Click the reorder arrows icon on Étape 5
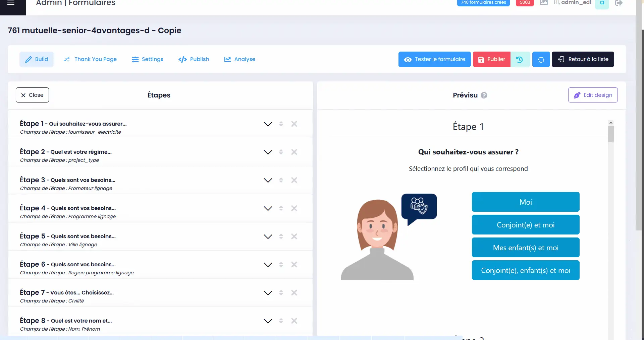This screenshot has width=644, height=340. tap(281, 236)
